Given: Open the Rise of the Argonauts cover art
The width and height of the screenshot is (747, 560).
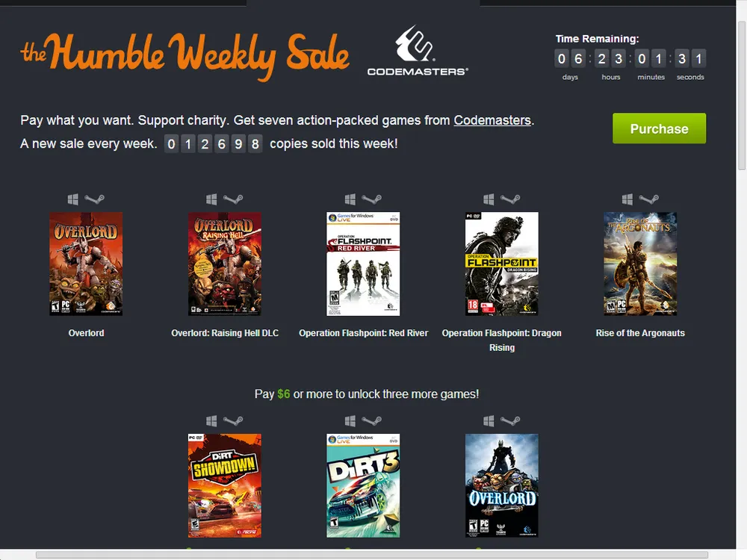Looking at the screenshot, I should 640,264.
